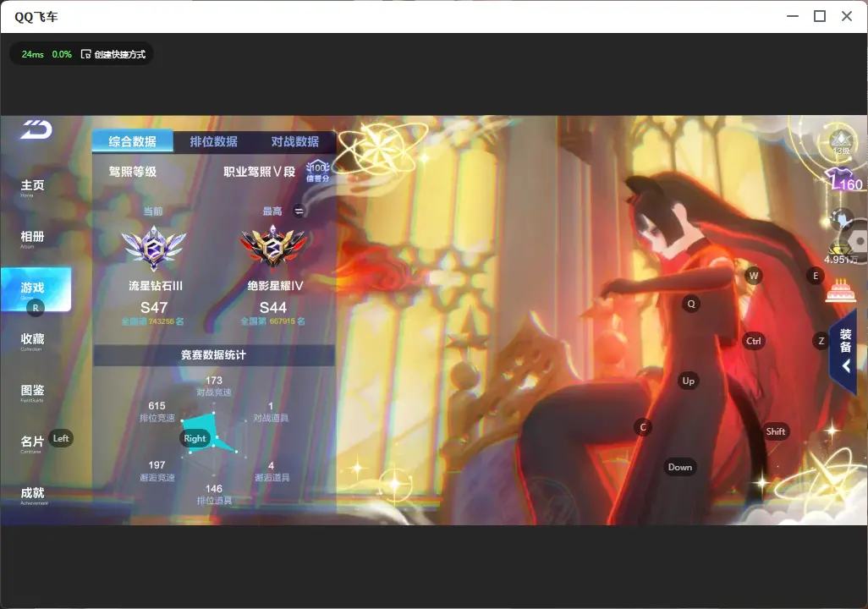Click the 职业驾照V段 license text
868x609 pixels.
(260, 172)
